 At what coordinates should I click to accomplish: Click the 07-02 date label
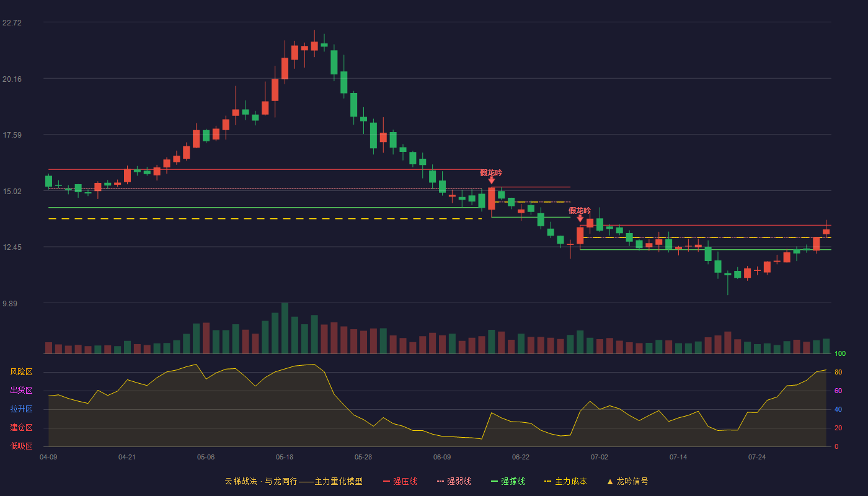click(x=600, y=457)
